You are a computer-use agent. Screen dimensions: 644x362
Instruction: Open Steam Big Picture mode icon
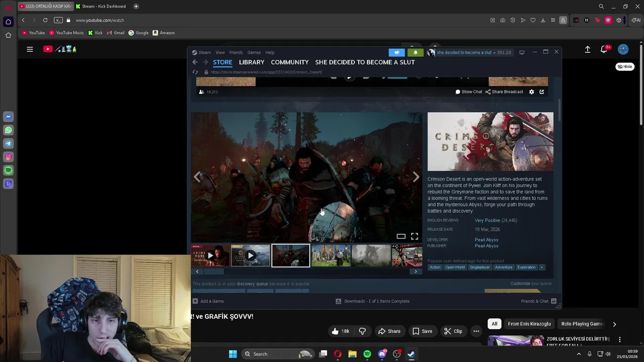click(522, 52)
